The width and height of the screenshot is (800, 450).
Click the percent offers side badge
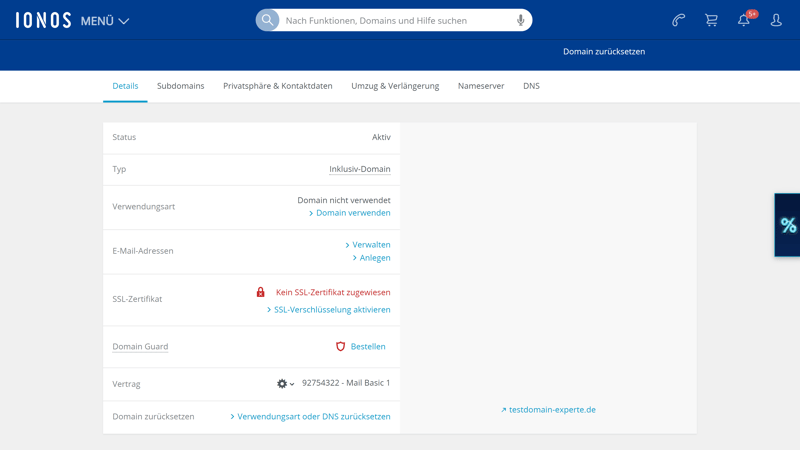coord(788,225)
